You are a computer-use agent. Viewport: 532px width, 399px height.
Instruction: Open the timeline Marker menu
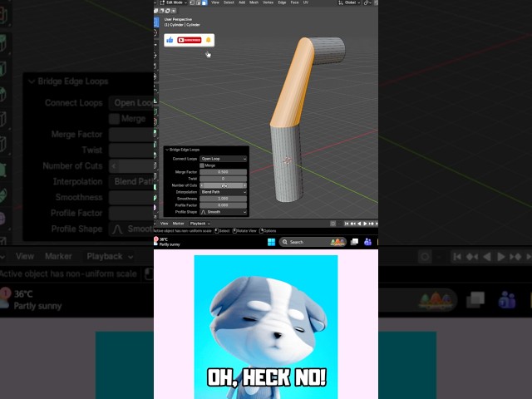point(178,224)
